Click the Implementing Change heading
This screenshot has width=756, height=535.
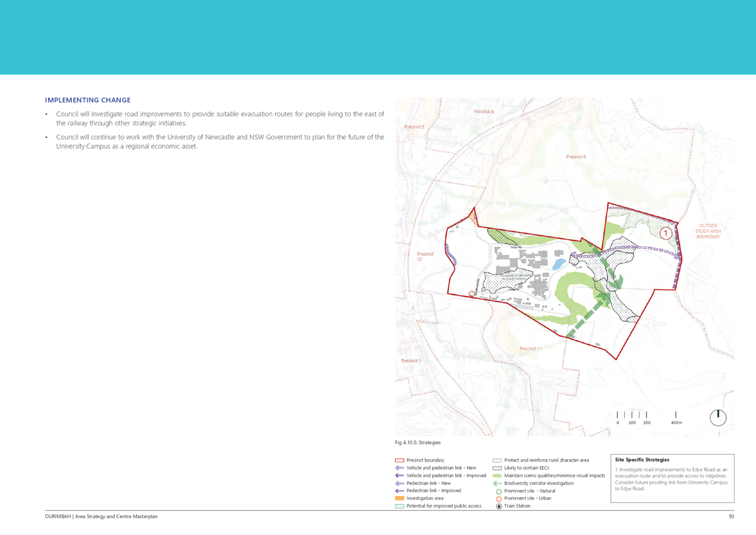point(88,100)
